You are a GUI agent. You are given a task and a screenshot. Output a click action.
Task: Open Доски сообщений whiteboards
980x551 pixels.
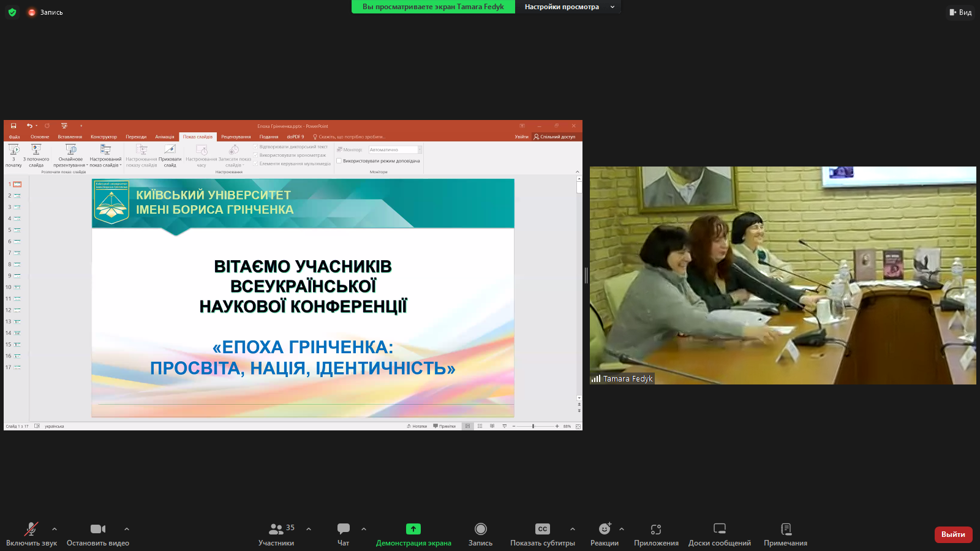click(x=719, y=534)
